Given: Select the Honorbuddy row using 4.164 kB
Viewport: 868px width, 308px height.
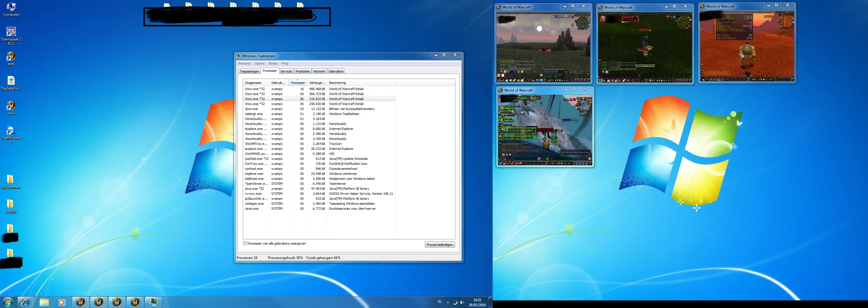Looking at the screenshot, I should pyautogui.click(x=319, y=119).
